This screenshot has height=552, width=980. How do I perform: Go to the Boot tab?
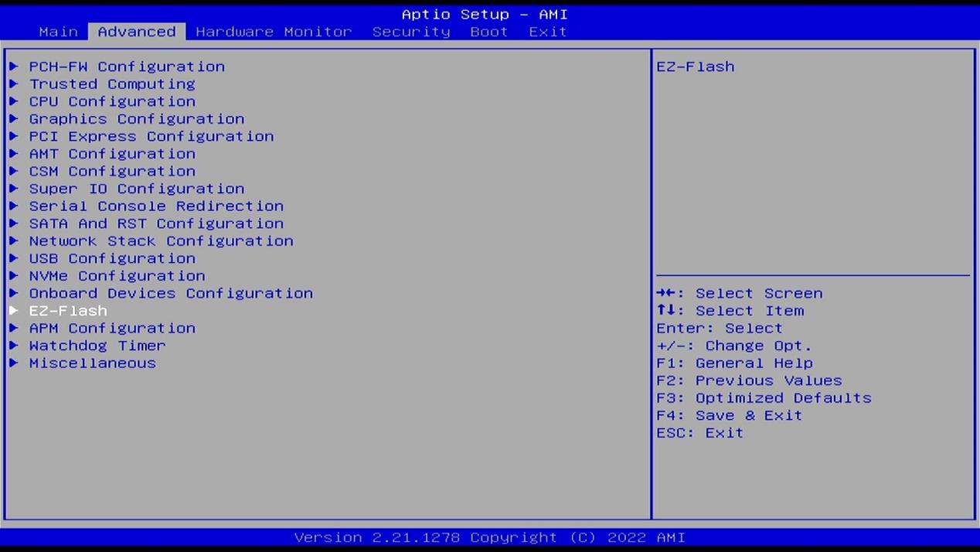[488, 32]
